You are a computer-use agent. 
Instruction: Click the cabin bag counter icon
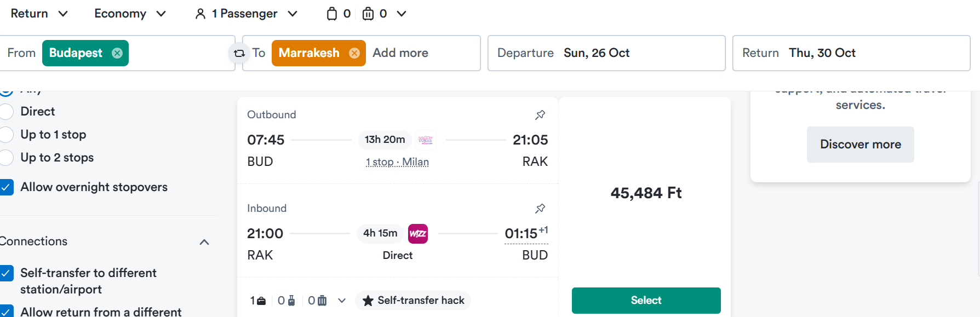(332, 14)
